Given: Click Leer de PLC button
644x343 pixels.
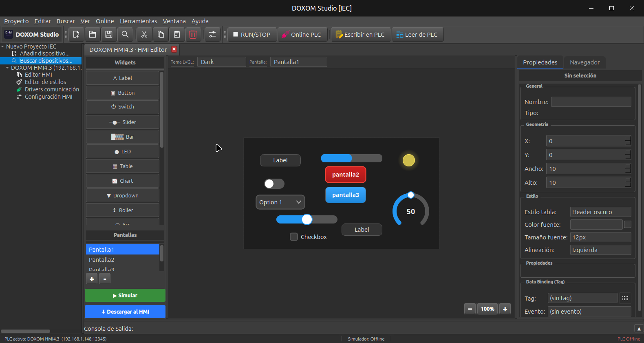Looking at the screenshot, I should click(x=417, y=35).
